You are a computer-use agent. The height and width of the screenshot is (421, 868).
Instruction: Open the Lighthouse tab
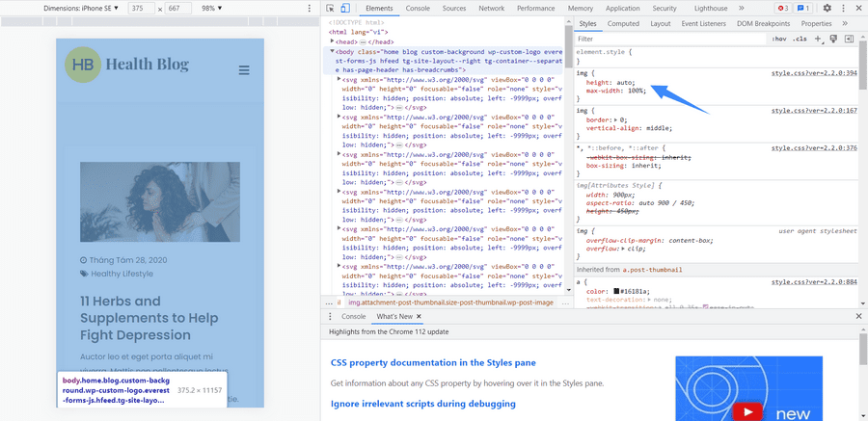tap(711, 9)
